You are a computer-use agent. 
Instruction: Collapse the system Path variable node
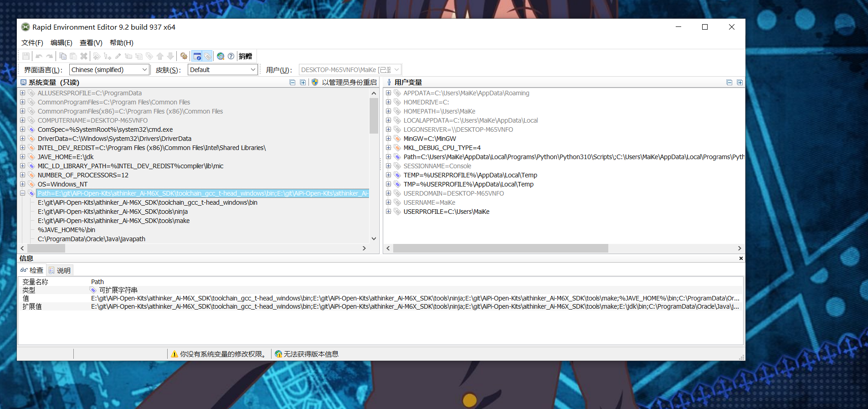[x=22, y=193]
